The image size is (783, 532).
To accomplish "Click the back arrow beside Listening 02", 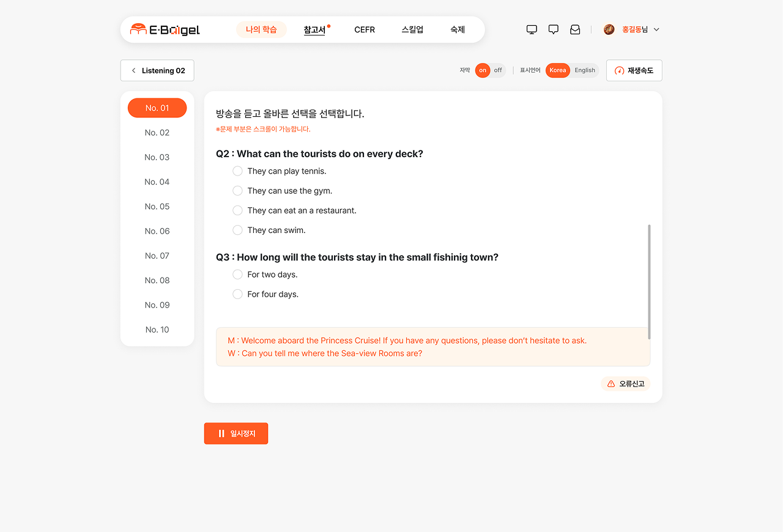I will point(134,71).
